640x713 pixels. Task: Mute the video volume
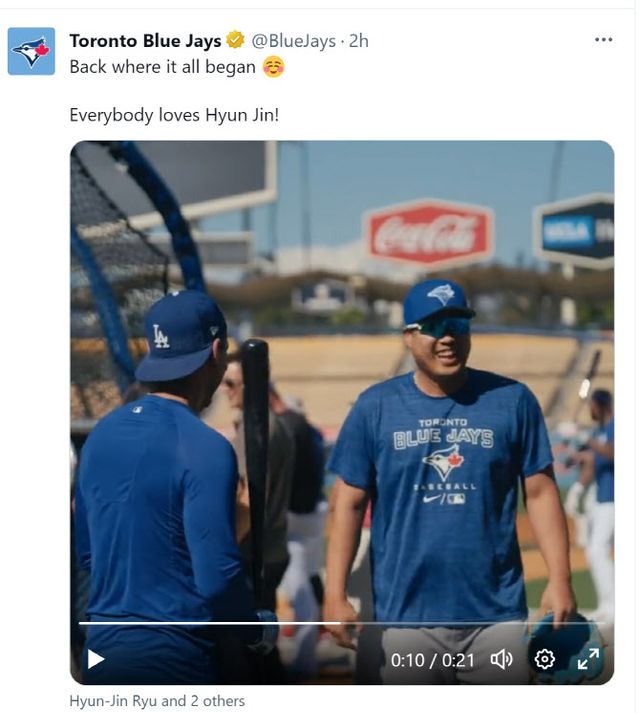point(501,659)
